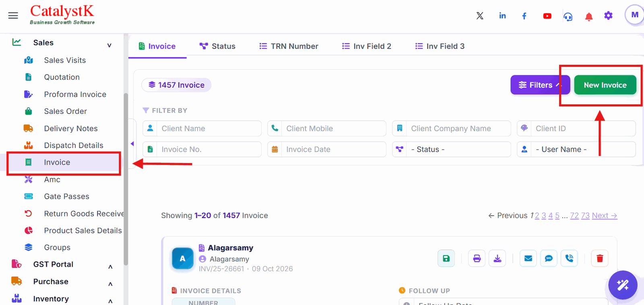Open the X (Twitter) social link
The image size is (644, 305).
[480, 16]
